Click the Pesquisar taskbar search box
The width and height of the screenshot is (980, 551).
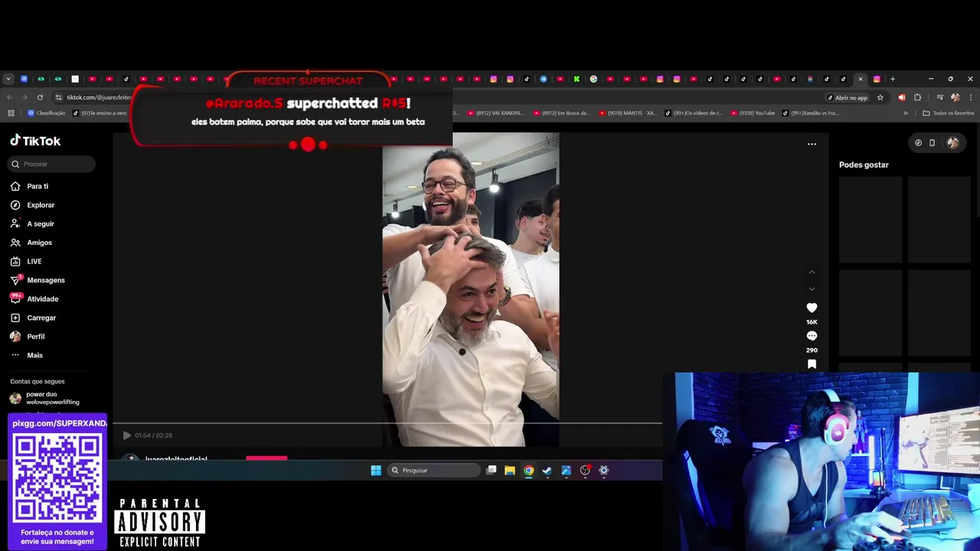[434, 470]
